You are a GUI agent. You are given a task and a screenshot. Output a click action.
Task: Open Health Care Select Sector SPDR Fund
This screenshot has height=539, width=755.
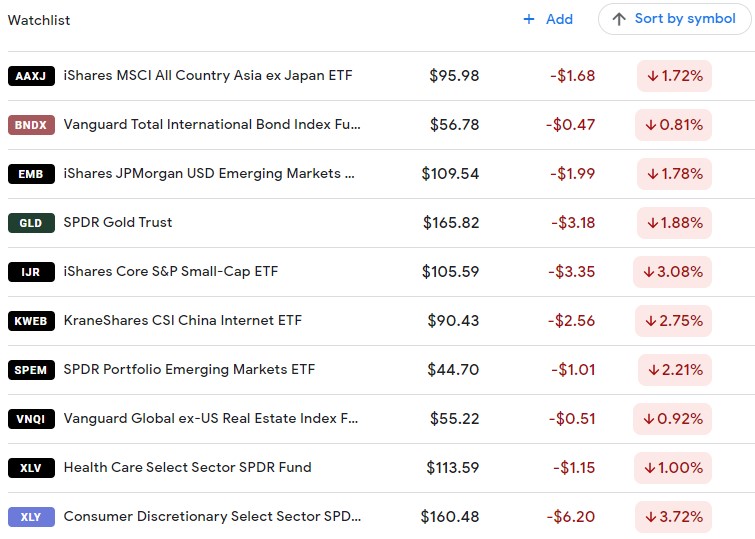[188, 467]
